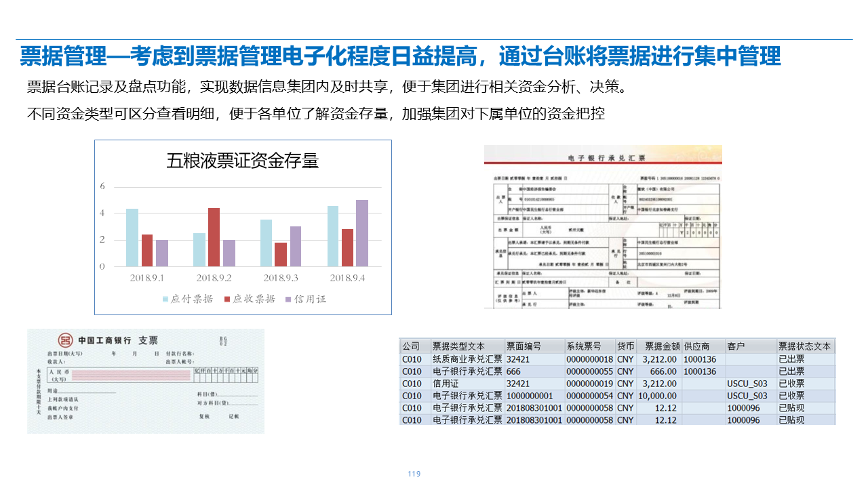Click the page number 119
Viewport: 868px width, 488px height.
pyautogui.click(x=414, y=474)
